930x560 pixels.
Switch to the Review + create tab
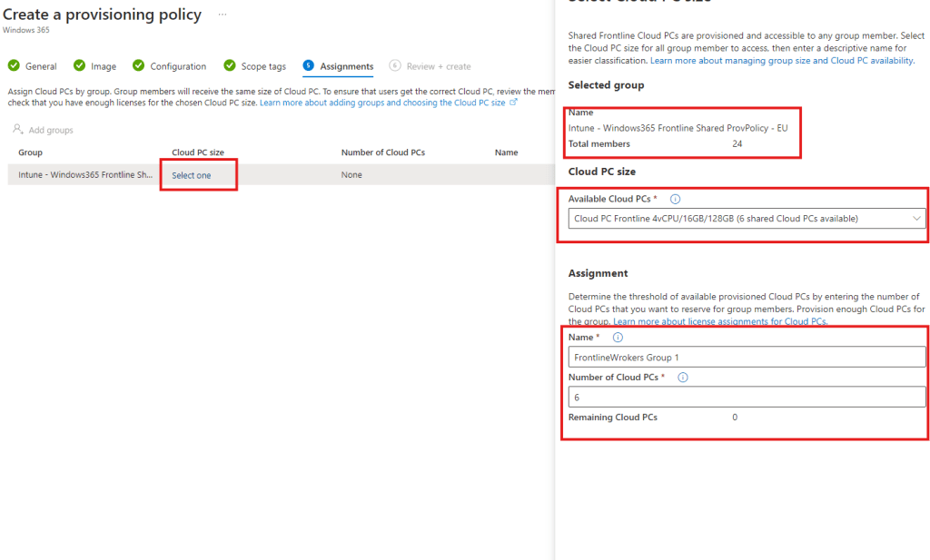pos(438,66)
